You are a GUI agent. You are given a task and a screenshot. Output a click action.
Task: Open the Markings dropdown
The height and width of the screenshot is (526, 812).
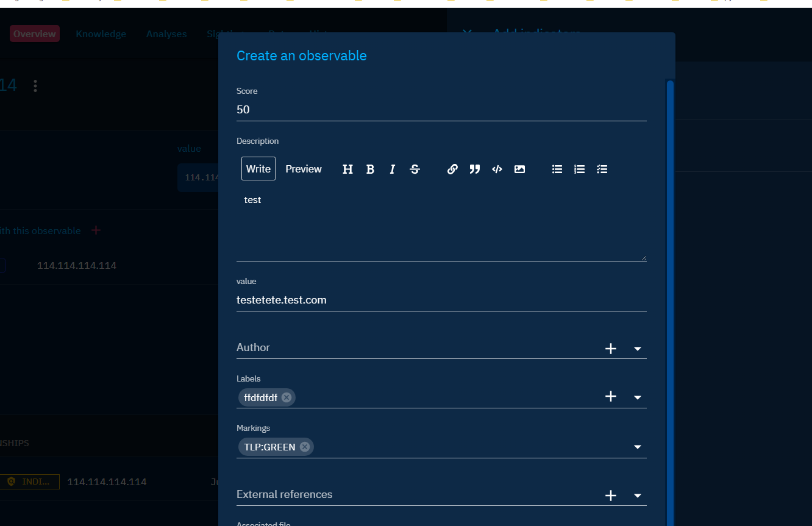pyautogui.click(x=638, y=446)
